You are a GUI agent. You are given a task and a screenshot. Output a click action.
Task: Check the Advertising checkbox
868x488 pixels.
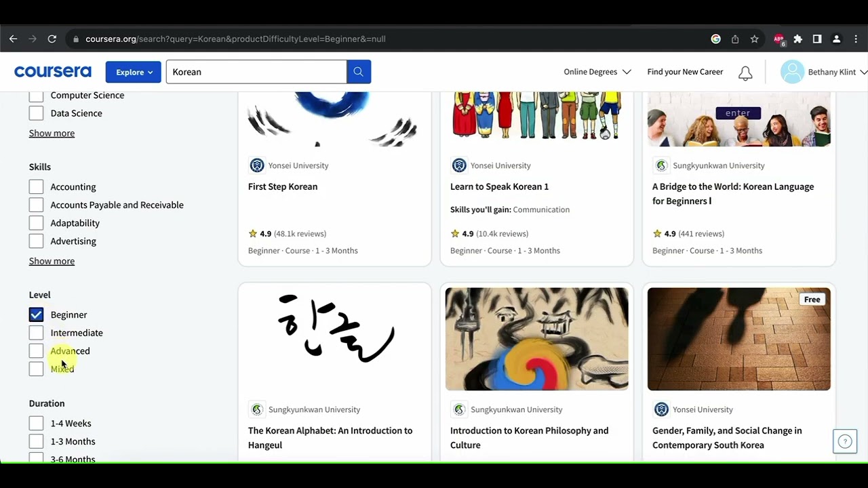click(36, 241)
